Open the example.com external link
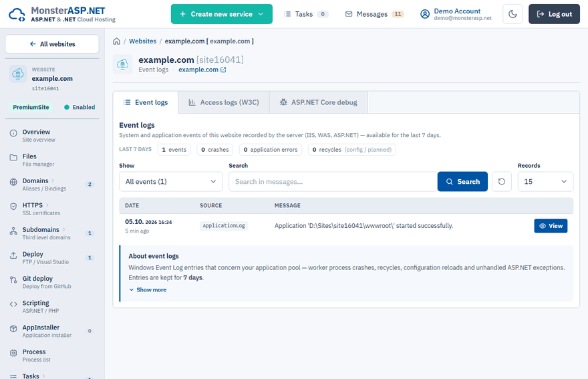 click(x=202, y=70)
